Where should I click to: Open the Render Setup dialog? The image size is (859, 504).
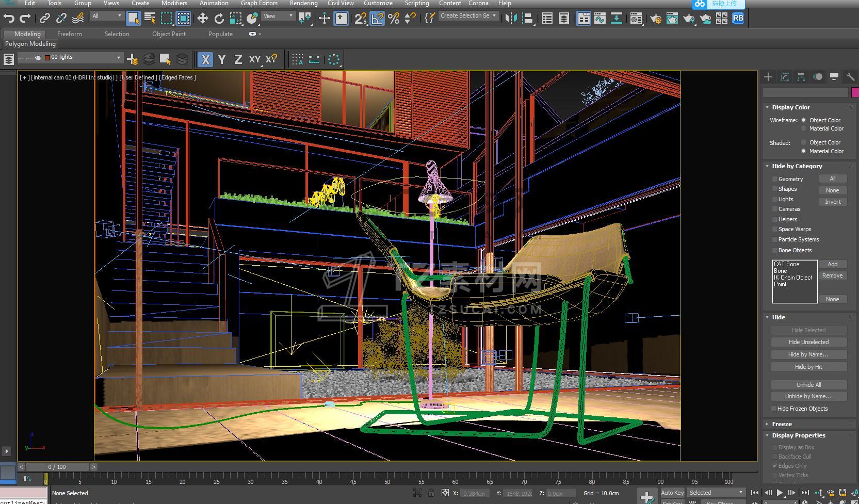(x=656, y=19)
